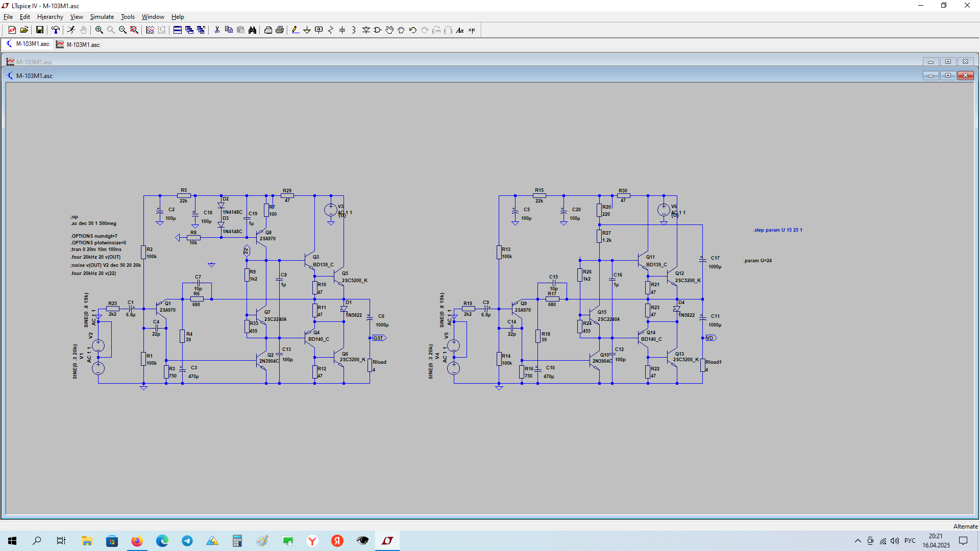Place a ground symbol tool
Viewport: 980px width, 551px height.
pos(307,30)
